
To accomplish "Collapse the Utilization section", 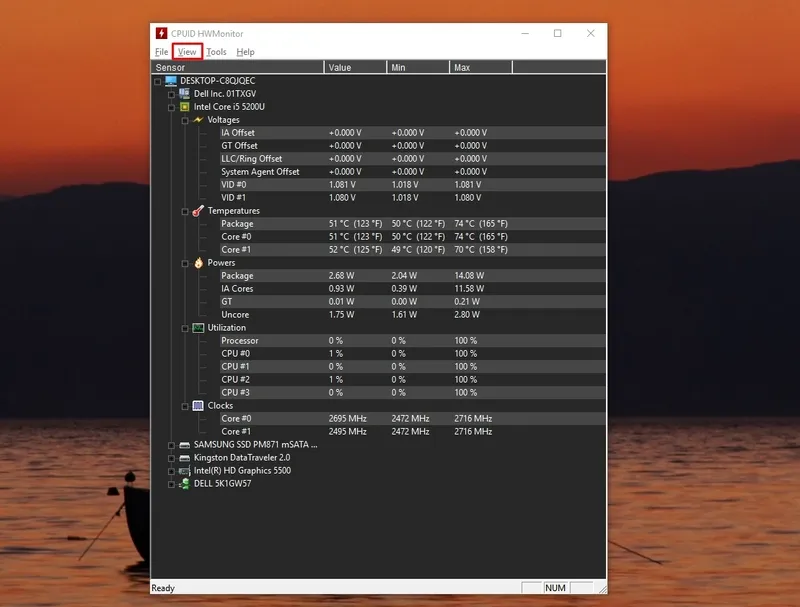I will [185, 328].
